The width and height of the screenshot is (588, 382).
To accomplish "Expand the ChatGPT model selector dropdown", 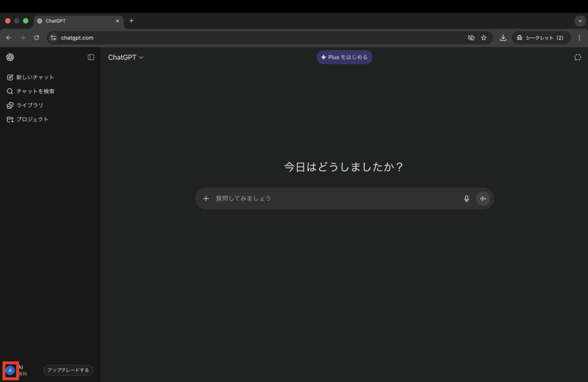I will click(x=126, y=57).
